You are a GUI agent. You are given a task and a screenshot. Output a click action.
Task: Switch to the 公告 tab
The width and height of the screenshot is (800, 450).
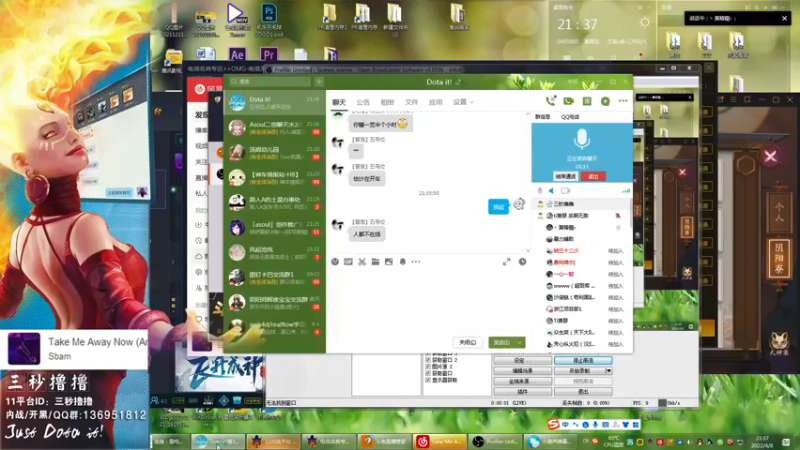point(363,102)
